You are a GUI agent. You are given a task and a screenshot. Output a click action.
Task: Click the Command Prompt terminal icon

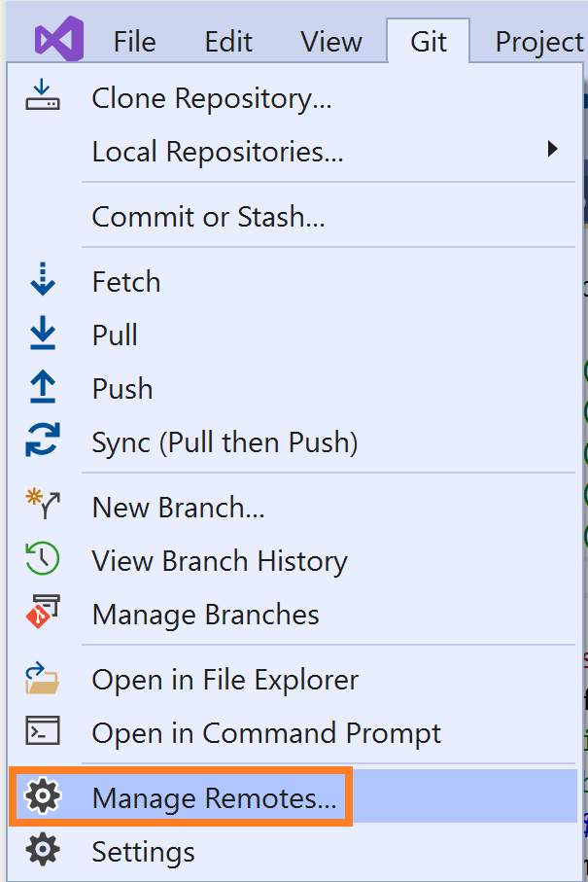(x=43, y=731)
